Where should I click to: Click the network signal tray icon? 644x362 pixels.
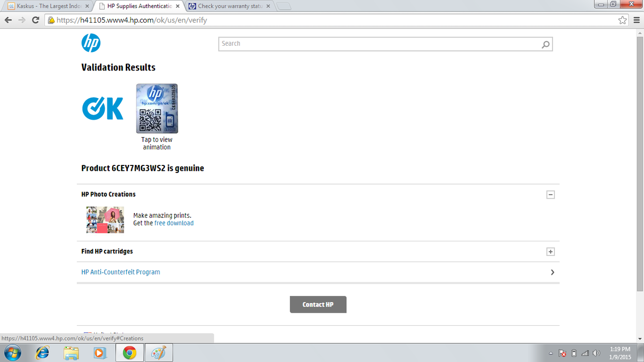pos(585,353)
